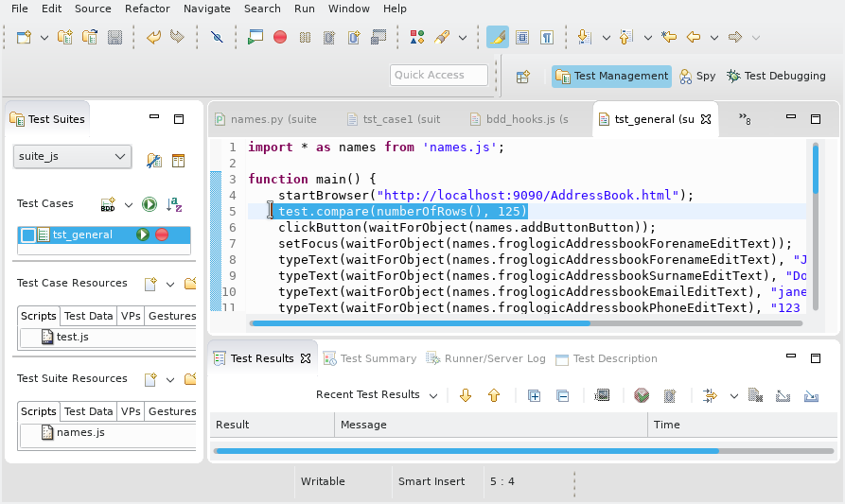Switch to the Runner/Server Log tab
845x504 pixels.
487,358
